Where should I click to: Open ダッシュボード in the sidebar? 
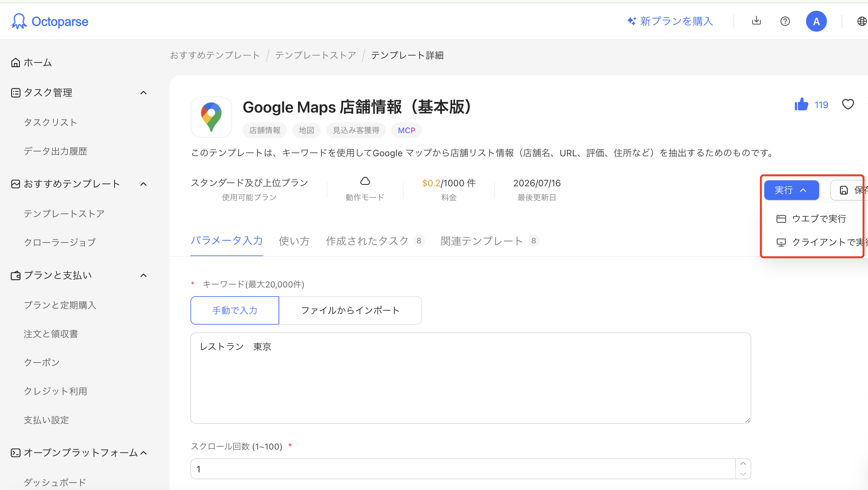55,482
